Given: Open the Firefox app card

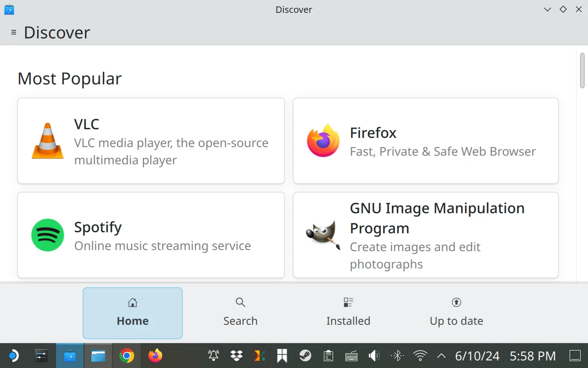Looking at the screenshot, I should click(x=426, y=141).
